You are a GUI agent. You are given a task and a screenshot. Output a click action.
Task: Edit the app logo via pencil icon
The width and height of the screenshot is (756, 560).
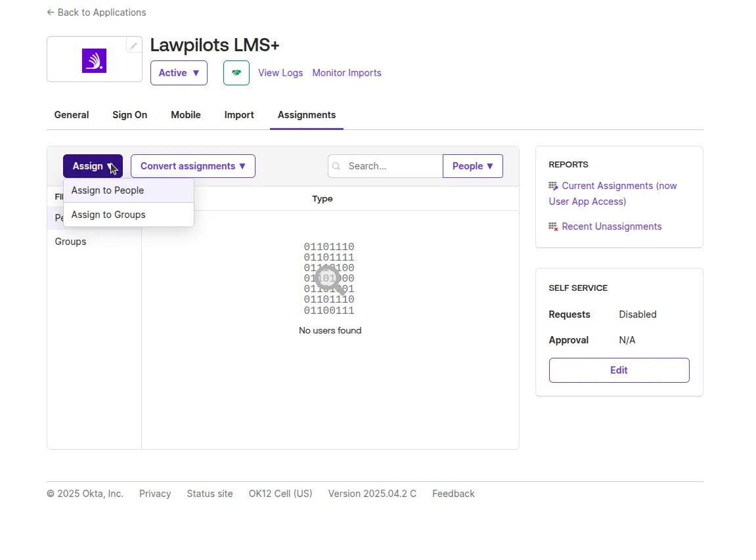click(x=133, y=46)
